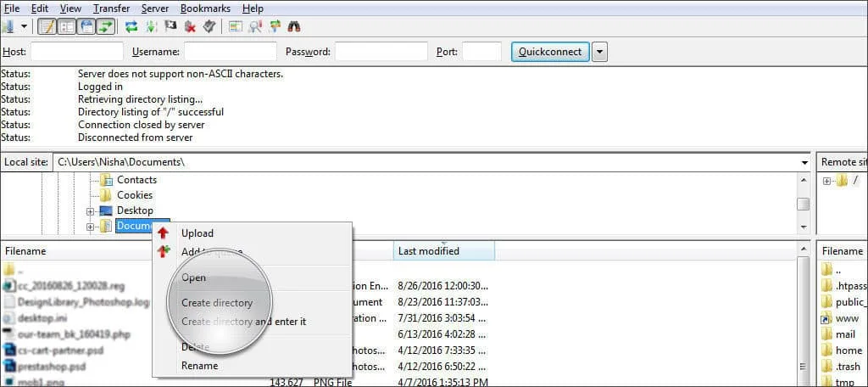Open the Help menu
Viewport: 868px width, 387px height.
253,8
